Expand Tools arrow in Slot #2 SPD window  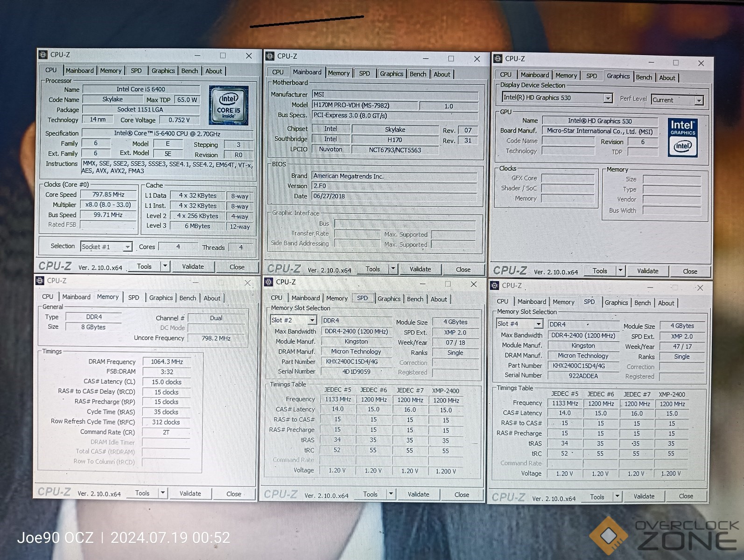391,494
